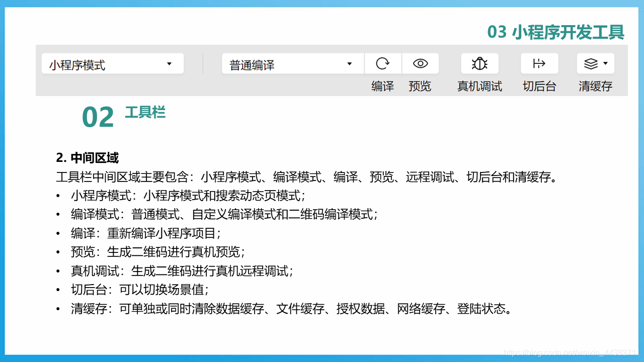Click the heading 2. 中间区域

pos(88,158)
